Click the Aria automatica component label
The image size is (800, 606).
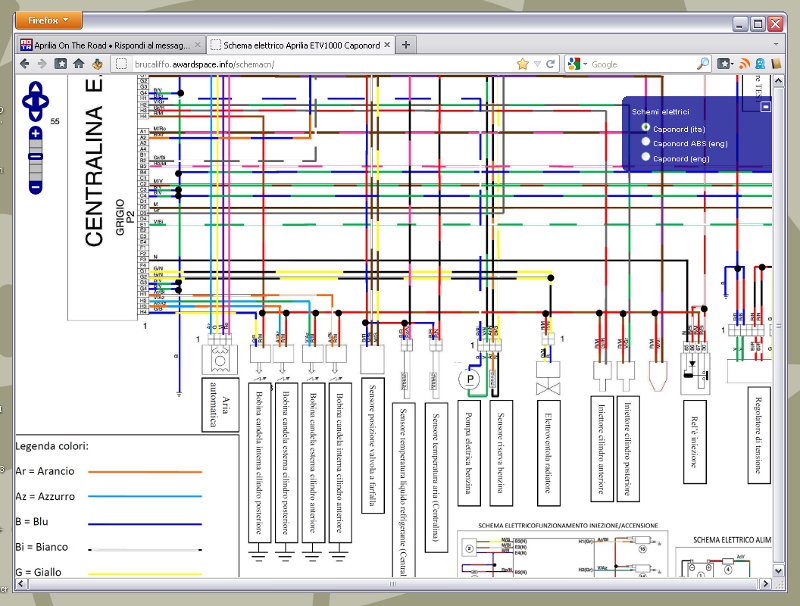[220, 405]
